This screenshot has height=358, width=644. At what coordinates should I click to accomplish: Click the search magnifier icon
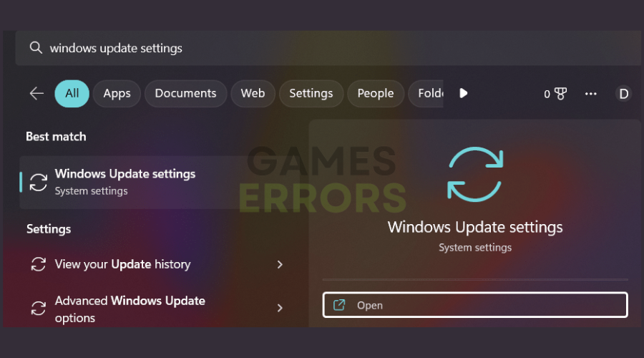tap(36, 48)
